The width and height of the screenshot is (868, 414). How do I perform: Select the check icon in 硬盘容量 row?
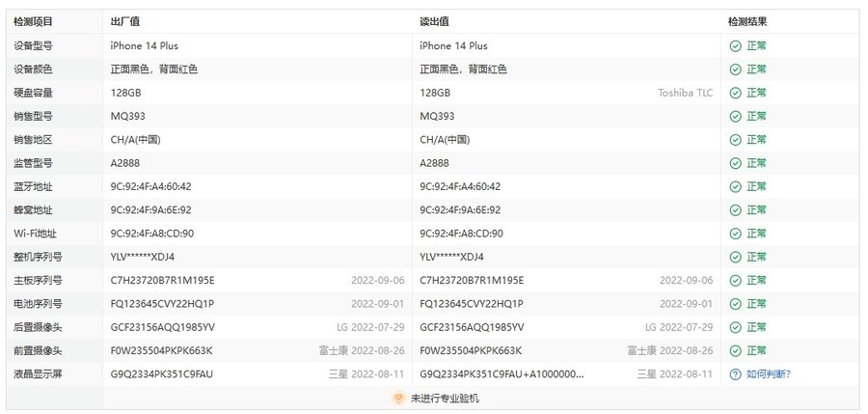(735, 93)
